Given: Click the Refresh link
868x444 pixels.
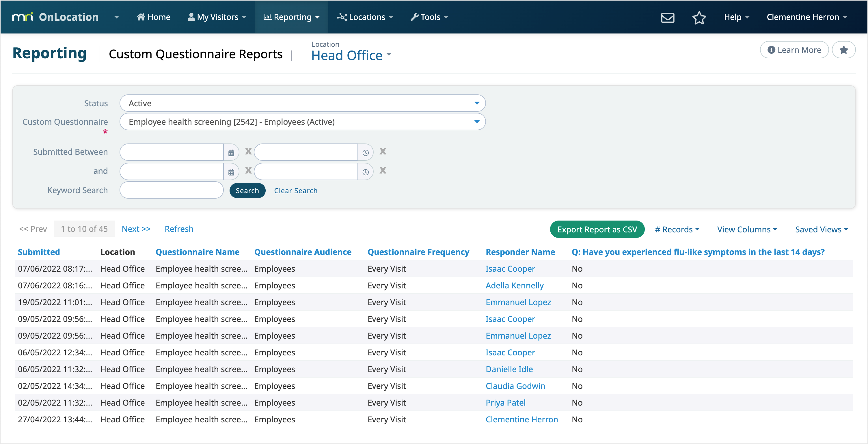Looking at the screenshot, I should tap(179, 229).
